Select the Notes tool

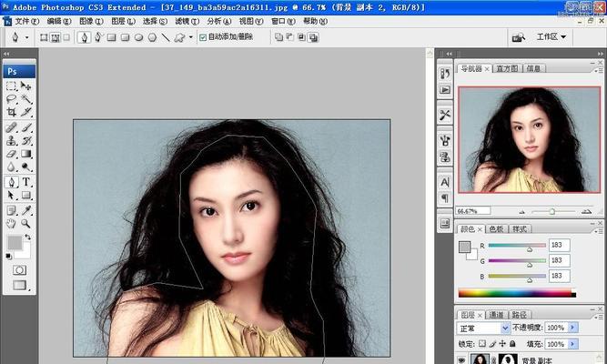(x=11, y=210)
